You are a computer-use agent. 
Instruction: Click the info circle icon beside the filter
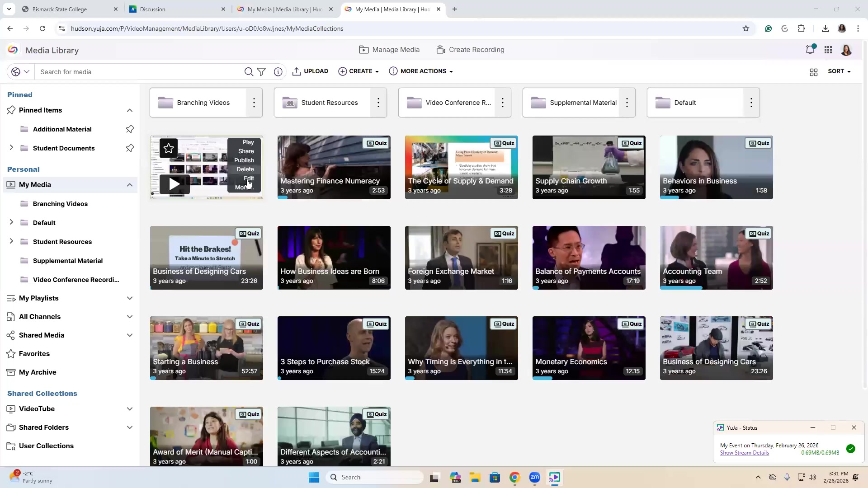(278, 72)
